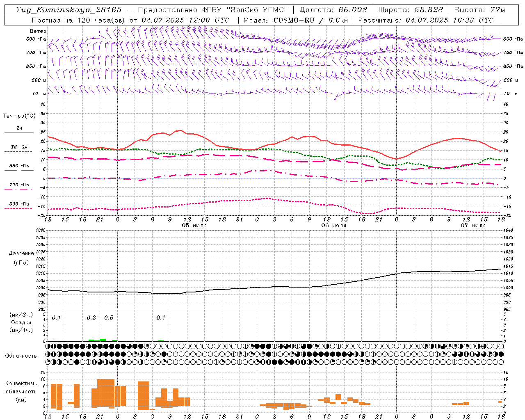Screen dimensions: 525x420
Task: Click the 0.5 precipitation value
Action: point(109,318)
